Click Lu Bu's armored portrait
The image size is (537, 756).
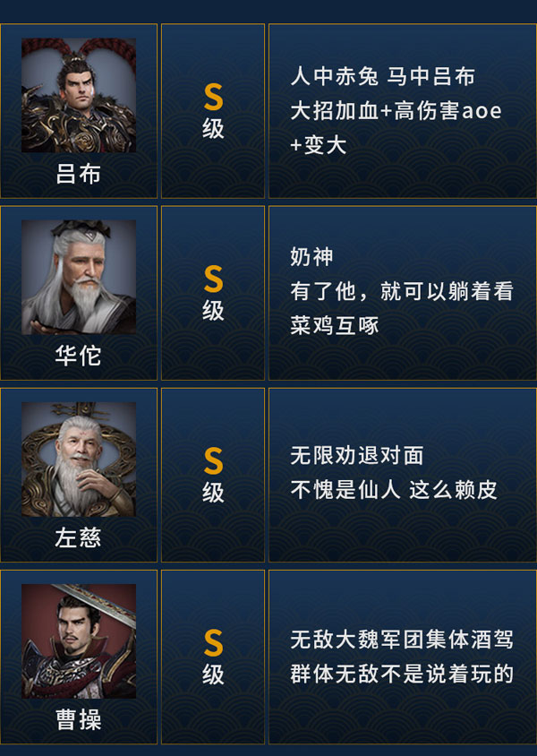pos(79,95)
